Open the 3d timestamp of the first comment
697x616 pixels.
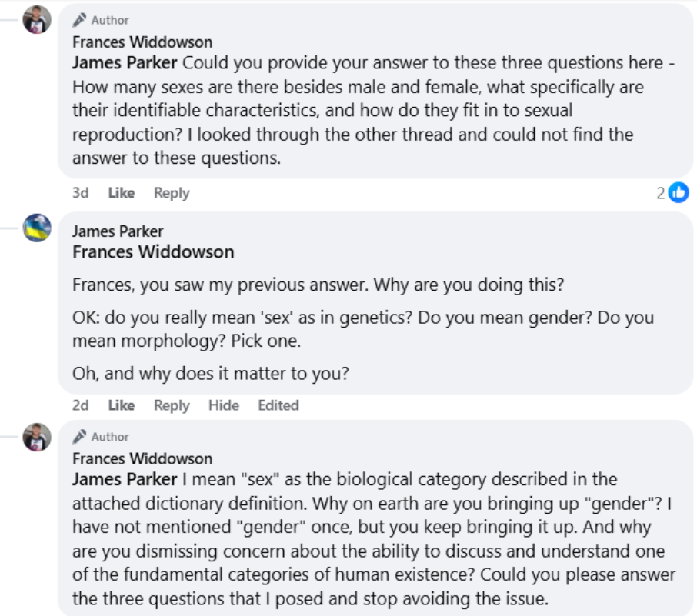point(80,193)
